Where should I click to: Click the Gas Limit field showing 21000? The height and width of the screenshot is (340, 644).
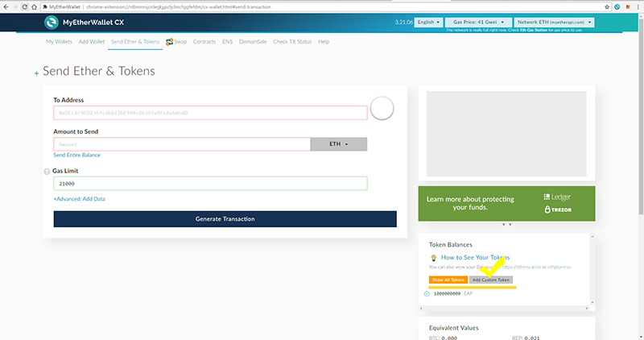pyautogui.click(x=210, y=184)
